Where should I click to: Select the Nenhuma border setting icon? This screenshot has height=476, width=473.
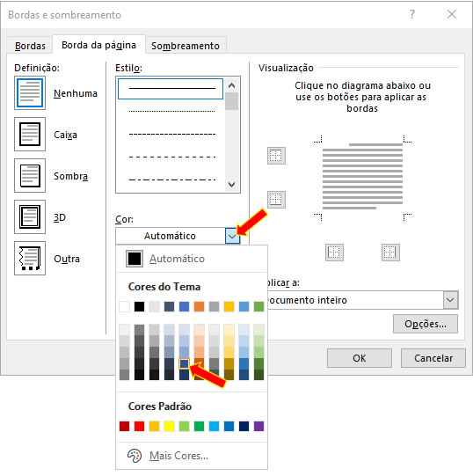point(30,93)
